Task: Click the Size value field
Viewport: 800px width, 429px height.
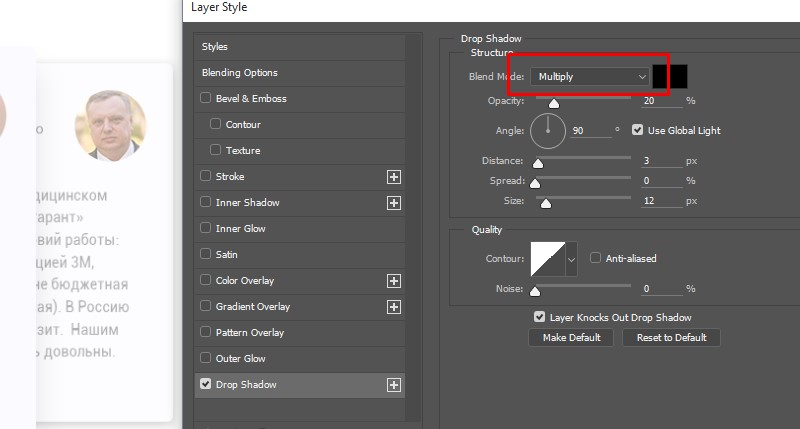Action: point(662,201)
